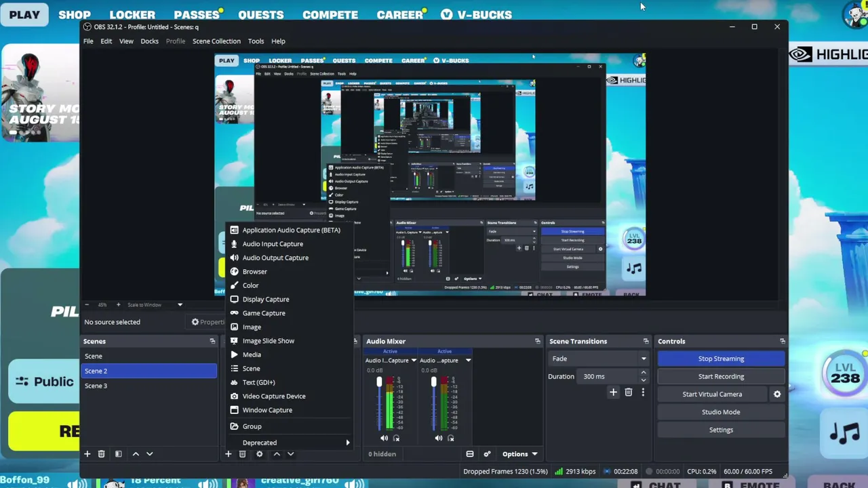Open the Tools menu
The width and height of the screenshot is (868, 488).
(256, 41)
